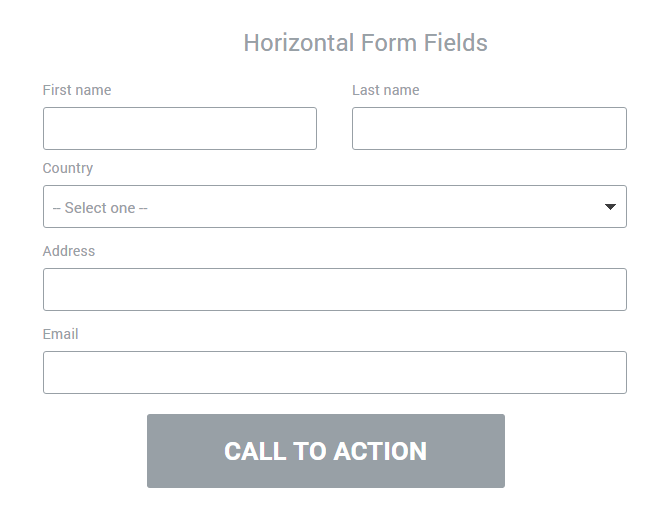This screenshot has height=526, width=662.
Task: Click the 'Address' label text
Action: 69,251
